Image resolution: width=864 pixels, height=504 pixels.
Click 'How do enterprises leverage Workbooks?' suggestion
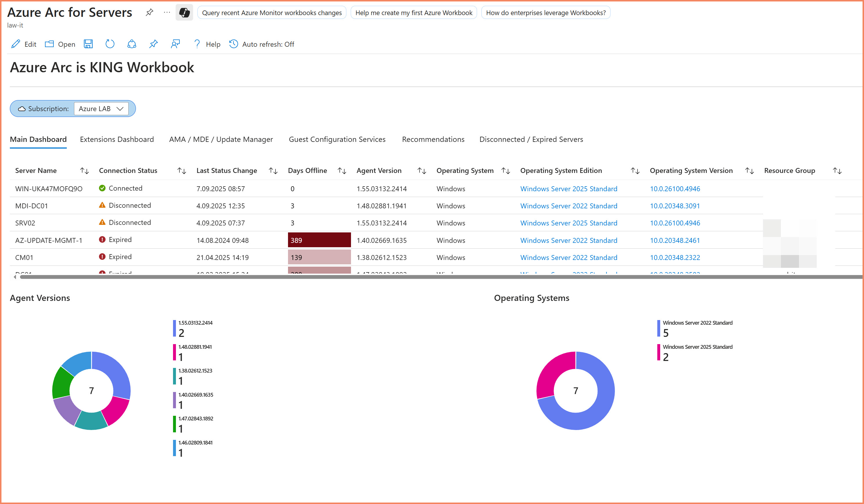[x=546, y=13]
